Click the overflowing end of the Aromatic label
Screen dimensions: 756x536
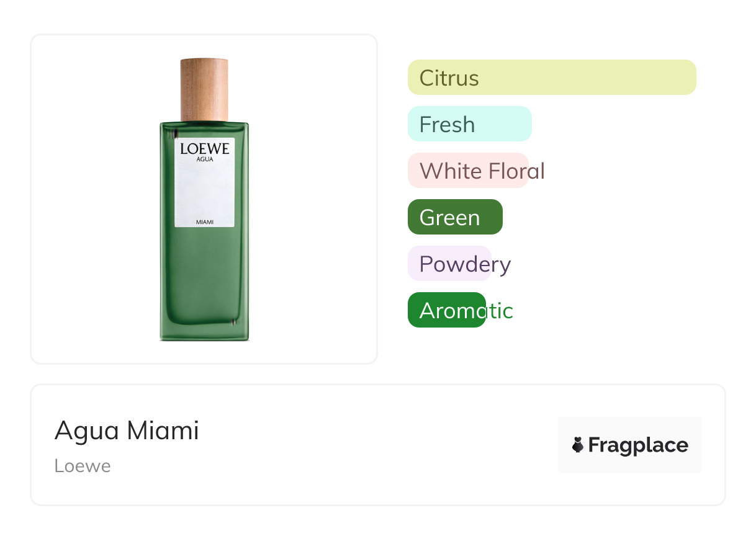click(500, 310)
